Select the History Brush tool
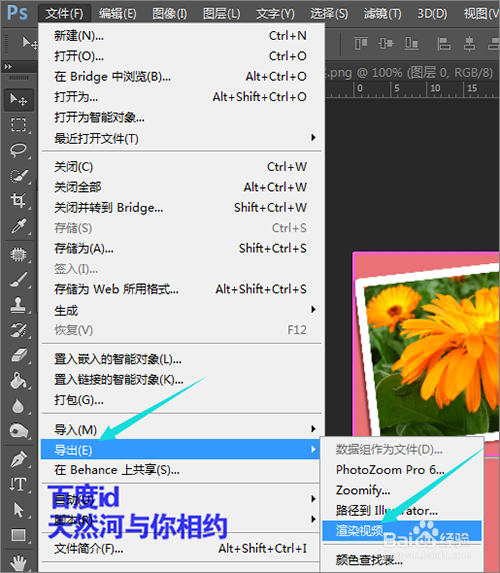 [x=18, y=330]
